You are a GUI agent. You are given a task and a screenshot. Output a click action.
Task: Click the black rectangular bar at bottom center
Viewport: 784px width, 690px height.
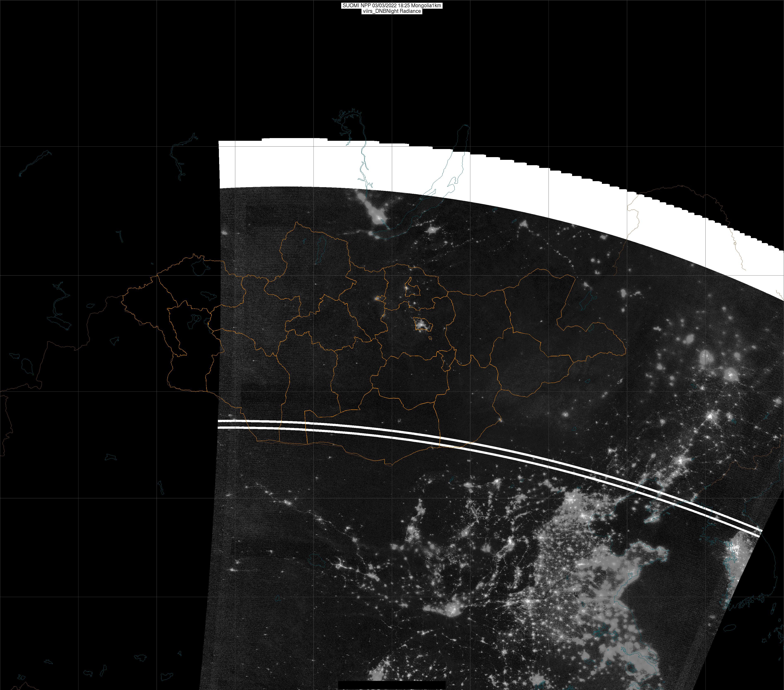coord(392,685)
